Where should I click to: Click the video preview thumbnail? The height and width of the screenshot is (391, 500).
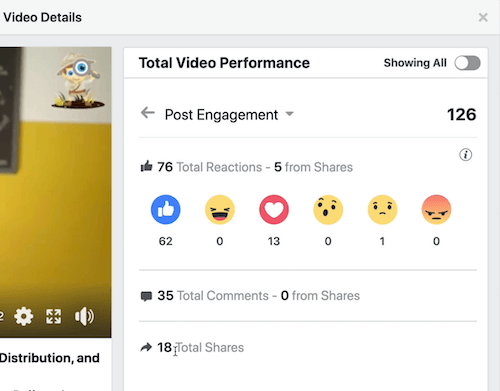[x=56, y=192]
